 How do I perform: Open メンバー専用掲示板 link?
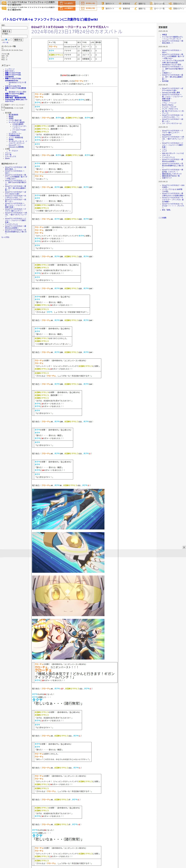(x=16, y=137)
